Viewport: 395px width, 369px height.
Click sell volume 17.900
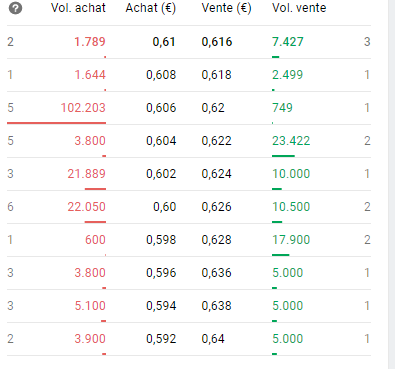[x=291, y=240]
